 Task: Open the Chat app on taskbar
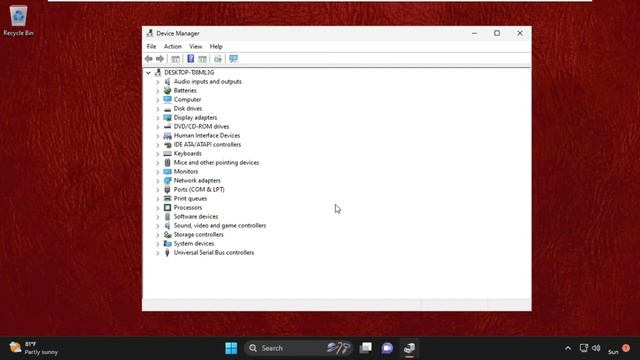click(387, 348)
